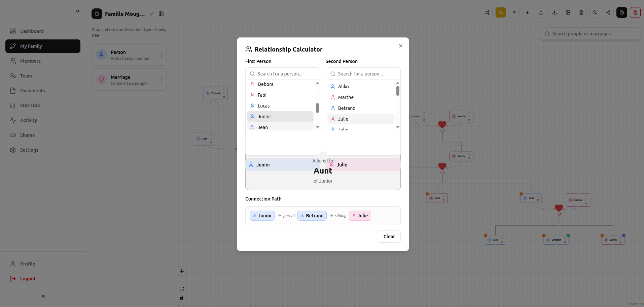Screen dimensions: 644x307
Task: Select Marthe in Second Person list
Action: click(x=361, y=97)
